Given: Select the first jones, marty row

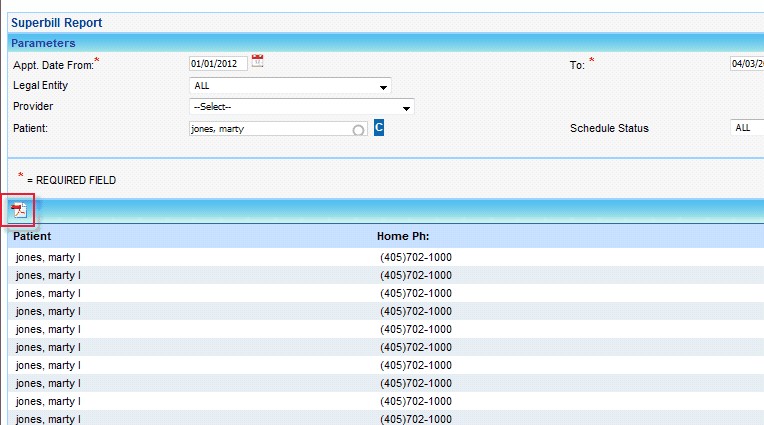Looking at the screenshot, I should point(48,257).
